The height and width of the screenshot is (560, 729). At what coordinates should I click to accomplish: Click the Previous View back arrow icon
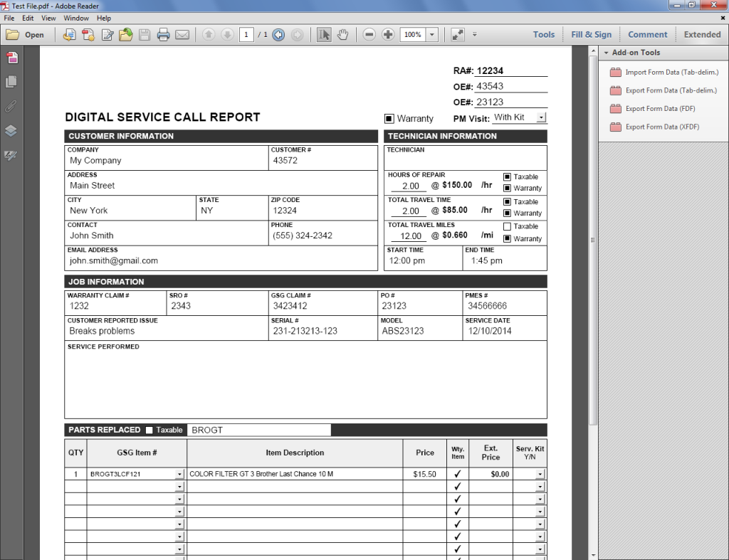coord(278,34)
